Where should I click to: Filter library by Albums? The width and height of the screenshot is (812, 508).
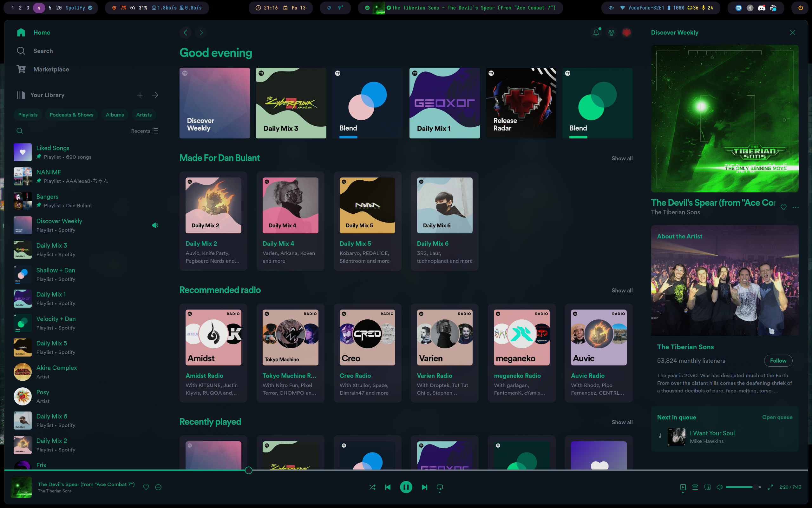click(115, 115)
